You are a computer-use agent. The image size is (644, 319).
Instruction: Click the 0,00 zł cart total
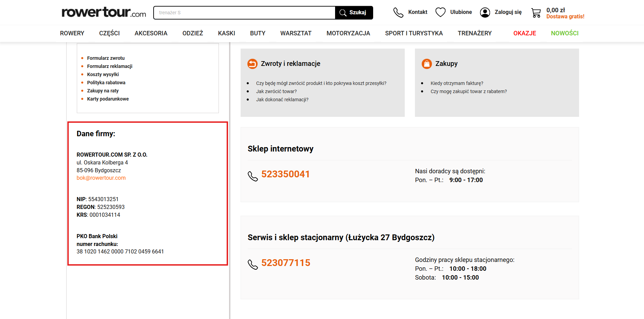coord(556,10)
